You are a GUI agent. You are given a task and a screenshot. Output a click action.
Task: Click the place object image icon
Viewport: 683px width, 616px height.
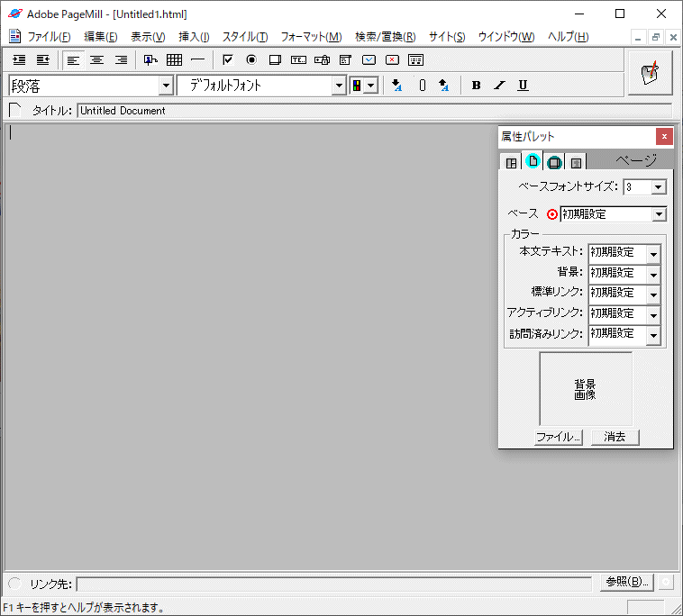click(150, 60)
